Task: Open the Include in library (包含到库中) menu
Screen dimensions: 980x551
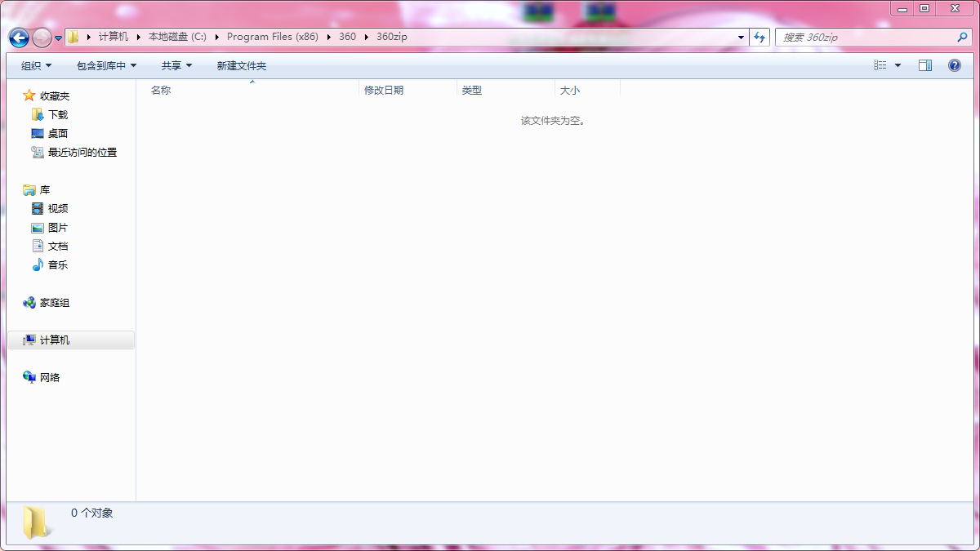Action: pyautogui.click(x=105, y=65)
